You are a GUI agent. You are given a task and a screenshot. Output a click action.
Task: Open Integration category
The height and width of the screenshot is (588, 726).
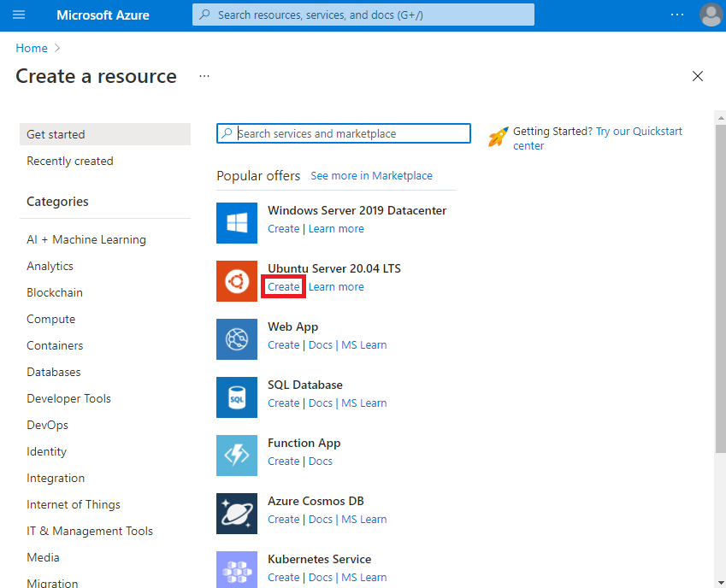[x=56, y=478]
